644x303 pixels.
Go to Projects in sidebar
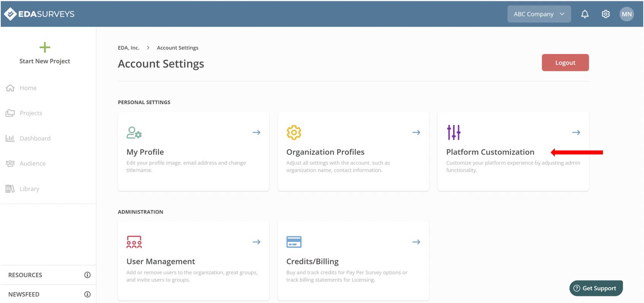point(31,113)
